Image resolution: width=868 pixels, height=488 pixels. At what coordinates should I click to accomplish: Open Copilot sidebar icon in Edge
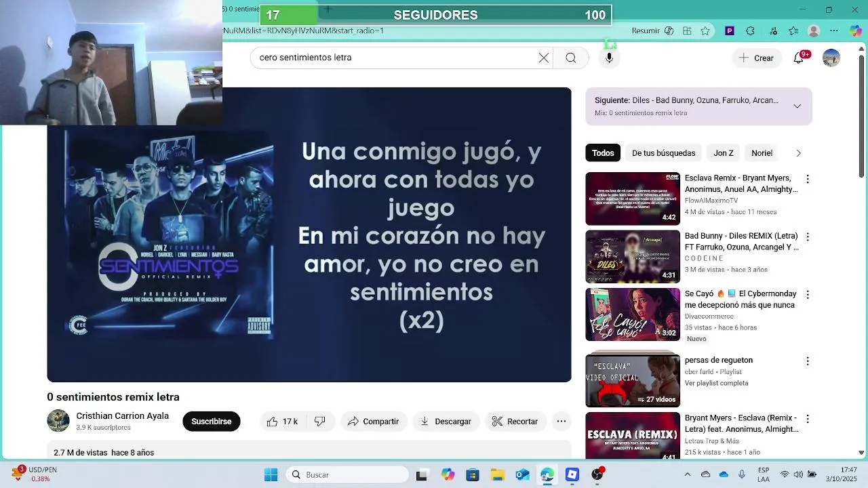coord(856,30)
